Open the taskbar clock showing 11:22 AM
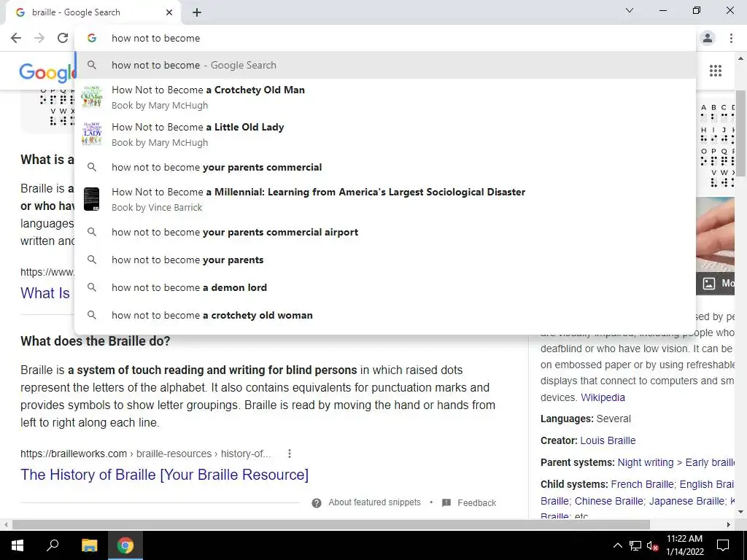Viewport: 747px width, 560px height. 684,545
